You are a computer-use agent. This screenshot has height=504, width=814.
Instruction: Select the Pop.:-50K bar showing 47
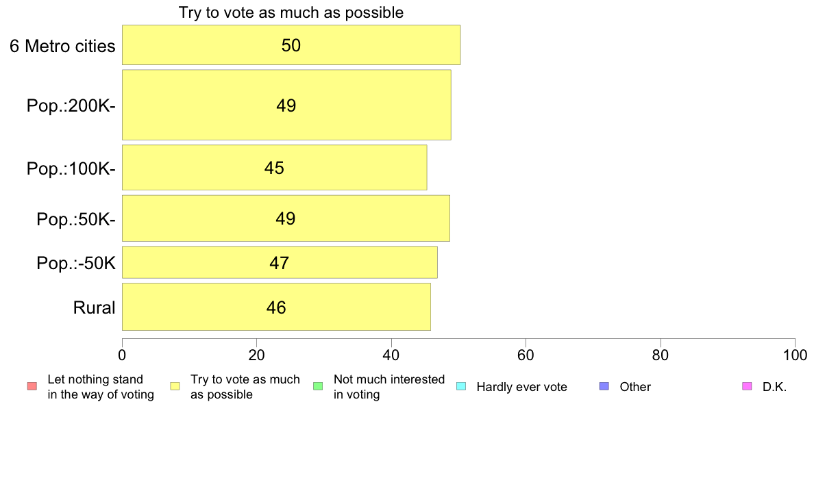click(280, 263)
